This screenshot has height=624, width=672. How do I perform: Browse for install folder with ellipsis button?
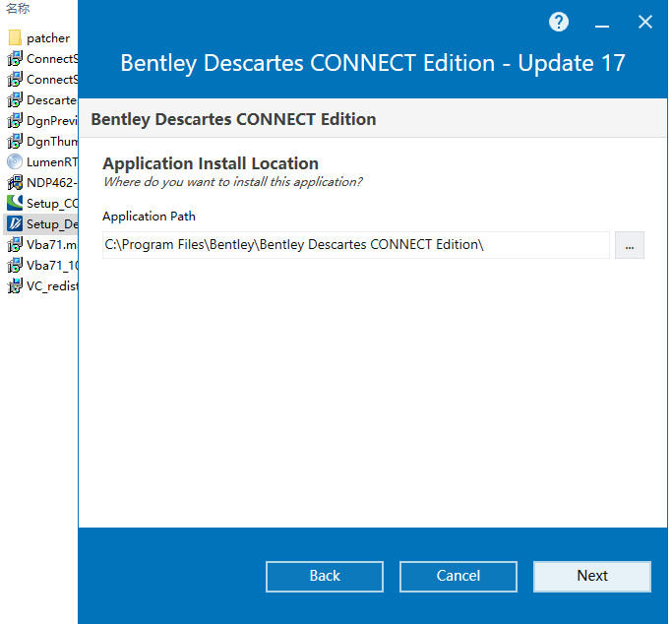pyautogui.click(x=629, y=245)
